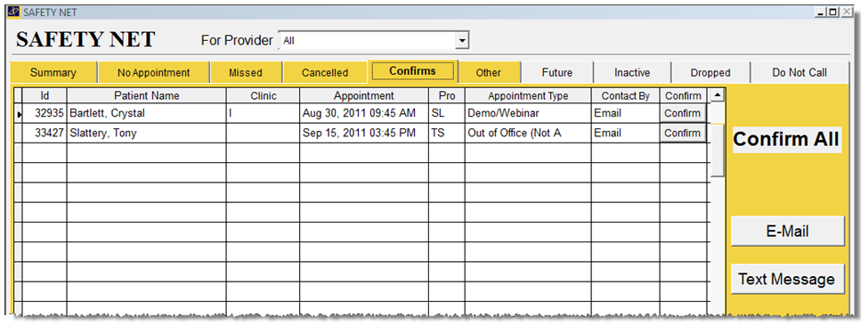Open the No Appointment tab
This screenshot has width=868, height=326.
[153, 72]
